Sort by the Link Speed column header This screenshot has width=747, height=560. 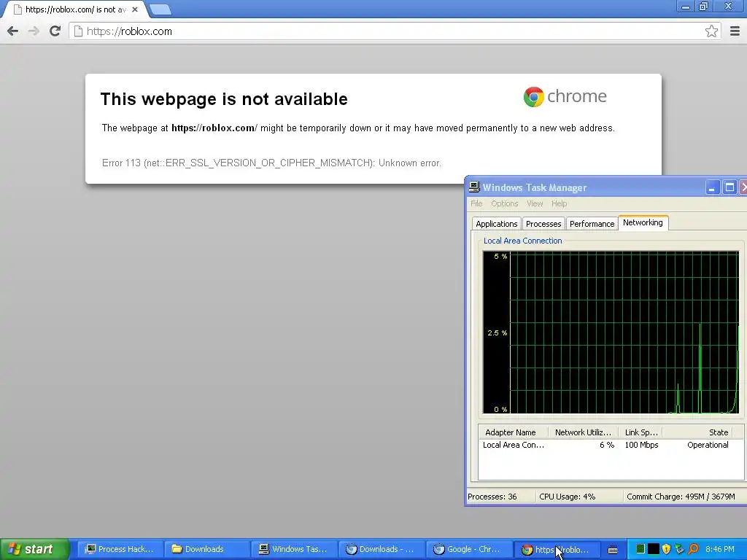(640, 432)
